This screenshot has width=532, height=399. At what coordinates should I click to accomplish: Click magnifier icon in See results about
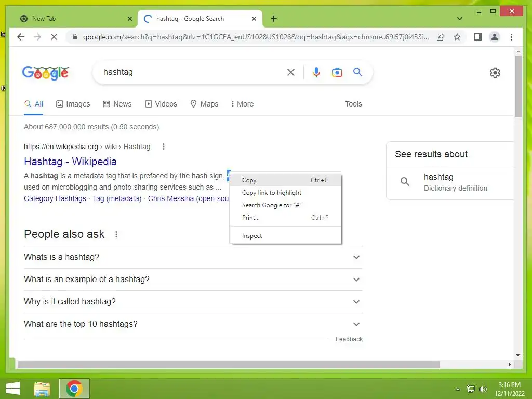pos(405,181)
